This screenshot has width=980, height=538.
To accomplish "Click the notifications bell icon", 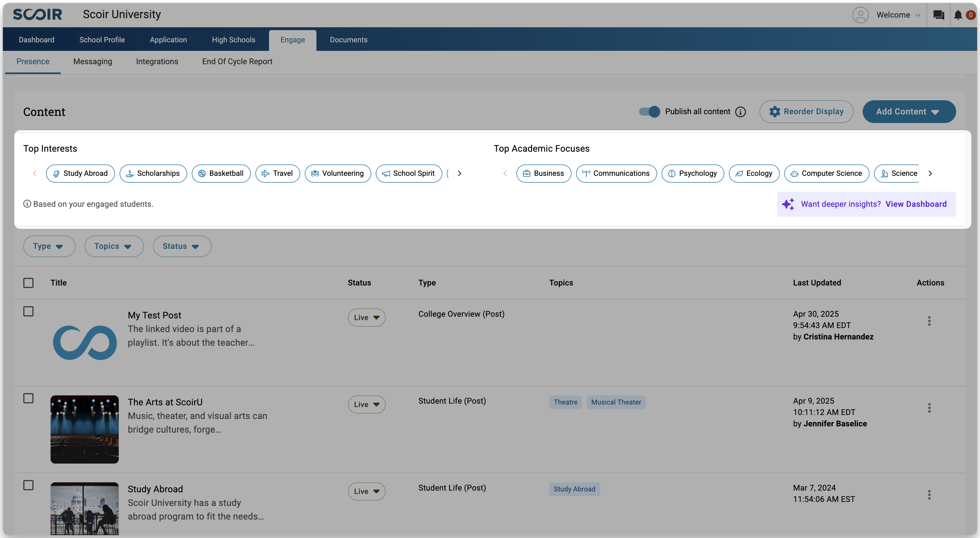I will [x=958, y=15].
